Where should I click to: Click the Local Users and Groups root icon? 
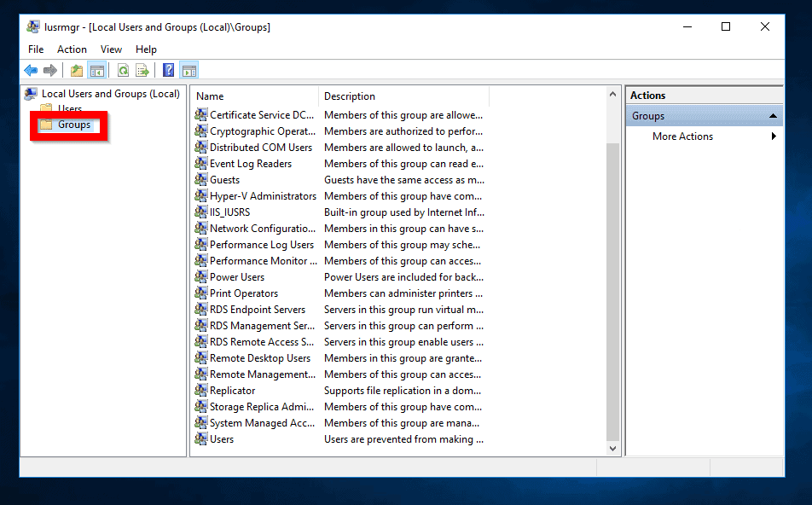[32, 94]
